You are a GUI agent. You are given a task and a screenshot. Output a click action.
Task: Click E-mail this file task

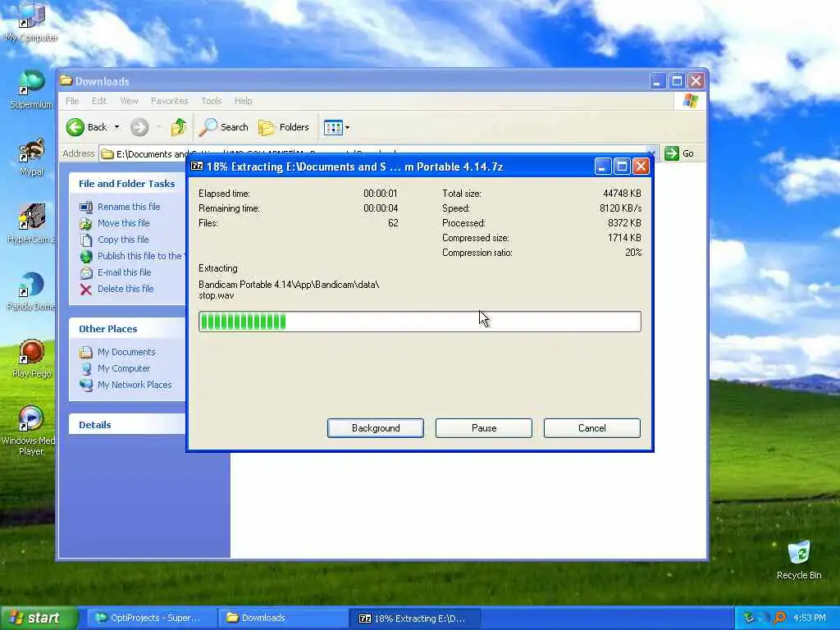[x=125, y=272]
